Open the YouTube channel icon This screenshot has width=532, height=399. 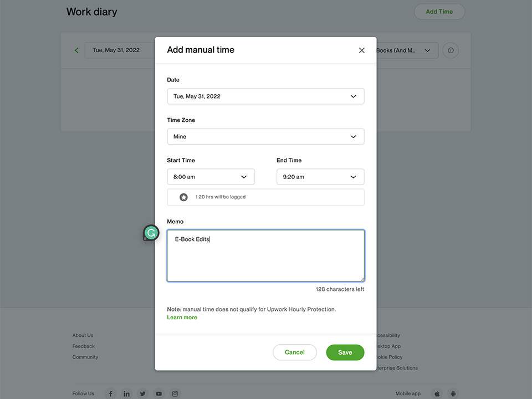click(x=159, y=393)
